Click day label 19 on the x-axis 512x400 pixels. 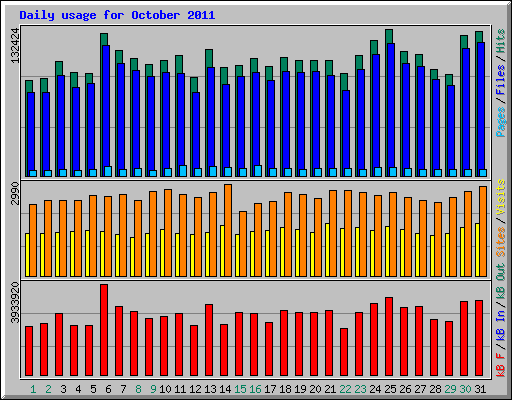[x=300, y=389]
